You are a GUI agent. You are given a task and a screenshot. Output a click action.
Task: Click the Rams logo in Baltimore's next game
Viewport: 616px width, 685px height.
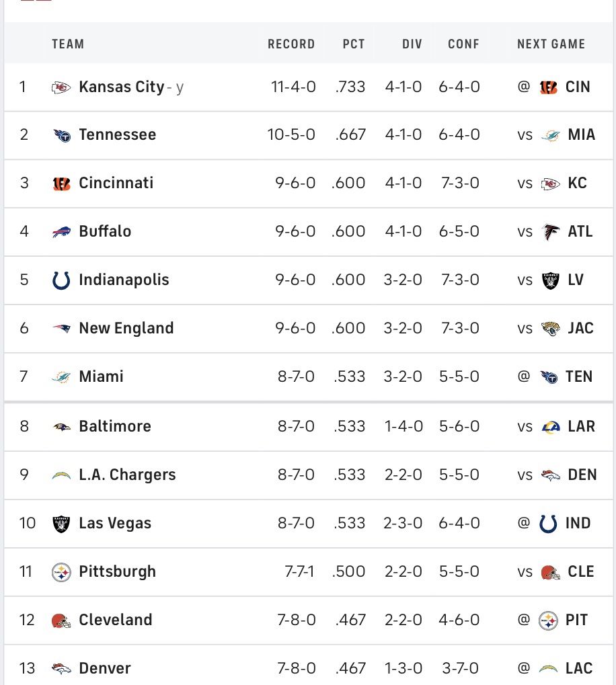[x=551, y=427]
